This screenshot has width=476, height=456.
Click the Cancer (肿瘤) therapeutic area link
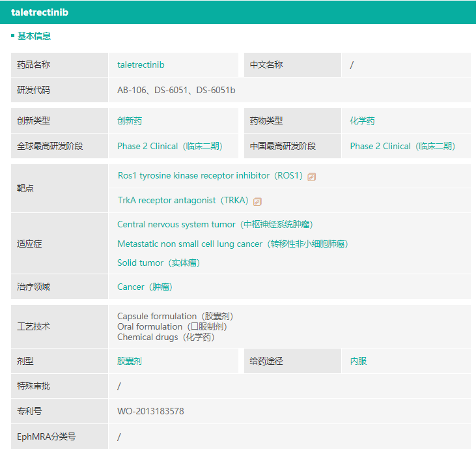pyautogui.click(x=145, y=287)
